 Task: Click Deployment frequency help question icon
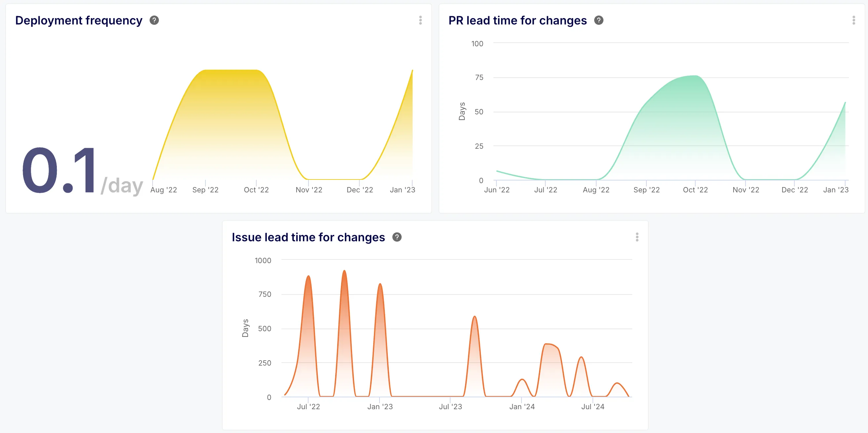pyautogui.click(x=154, y=20)
